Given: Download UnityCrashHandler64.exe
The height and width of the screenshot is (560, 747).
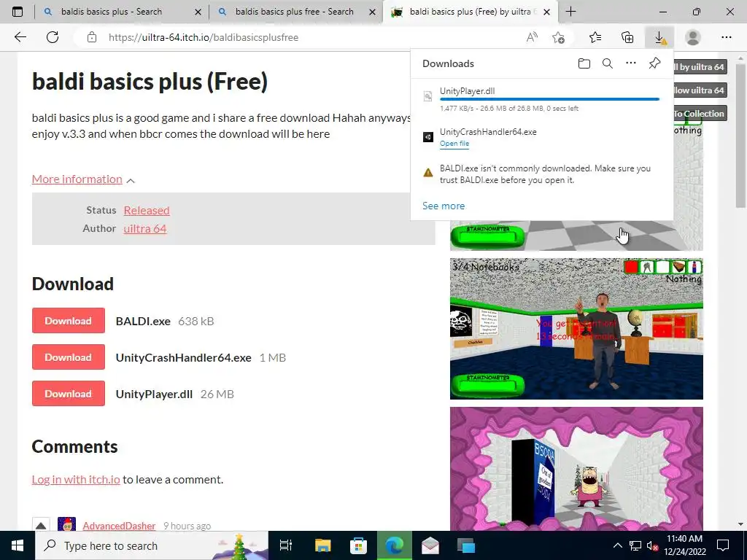Looking at the screenshot, I should click(x=68, y=357).
